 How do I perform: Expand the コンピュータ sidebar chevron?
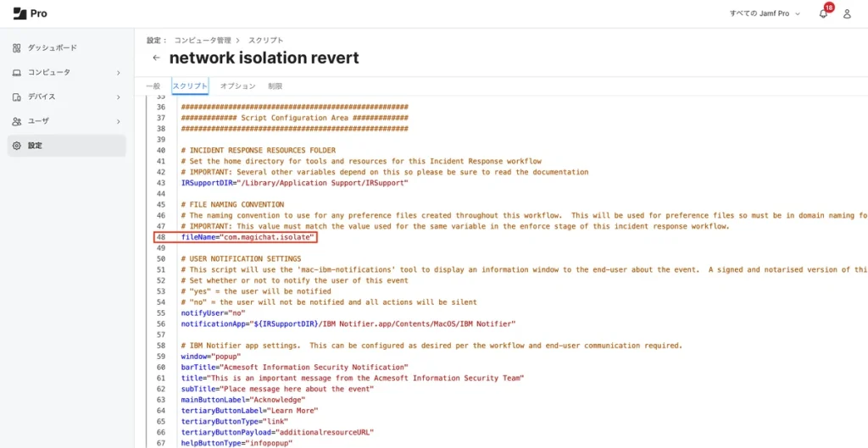pyautogui.click(x=119, y=73)
